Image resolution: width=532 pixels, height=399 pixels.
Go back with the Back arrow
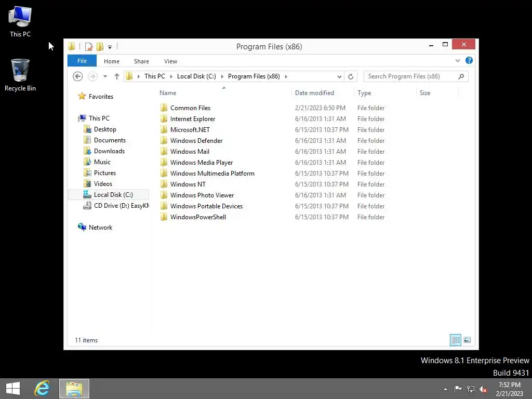pyautogui.click(x=78, y=76)
